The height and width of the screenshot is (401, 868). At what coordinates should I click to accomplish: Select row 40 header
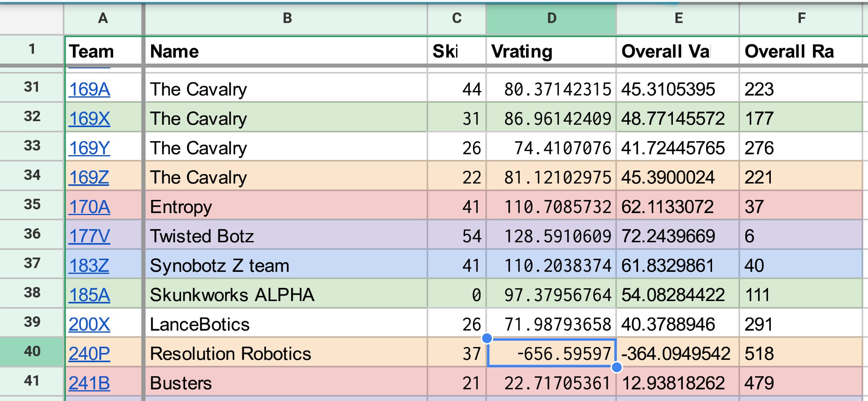click(x=32, y=352)
